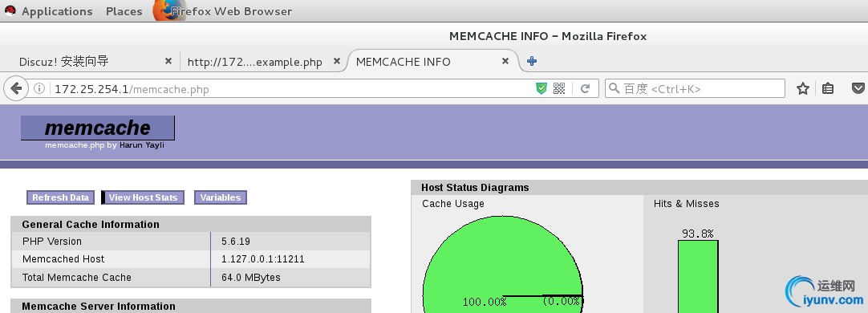Click the green cache usage pie chart
This screenshot has height=313, width=868.
tap(503, 265)
